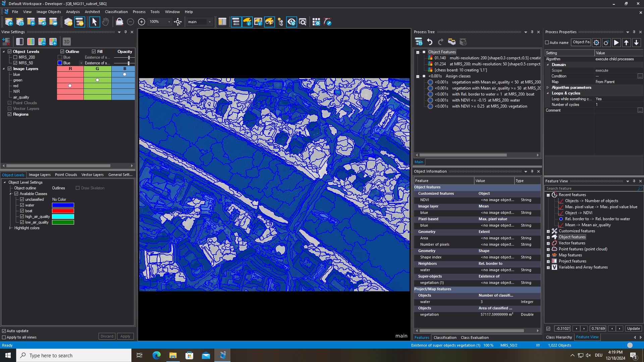
Task: Open the 100% zoom level dropdown
Action: [169, 22]
